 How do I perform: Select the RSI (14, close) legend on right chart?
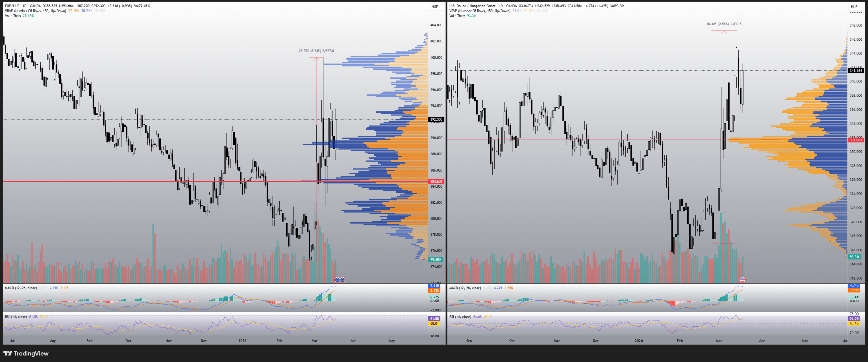tap(460, 317)
